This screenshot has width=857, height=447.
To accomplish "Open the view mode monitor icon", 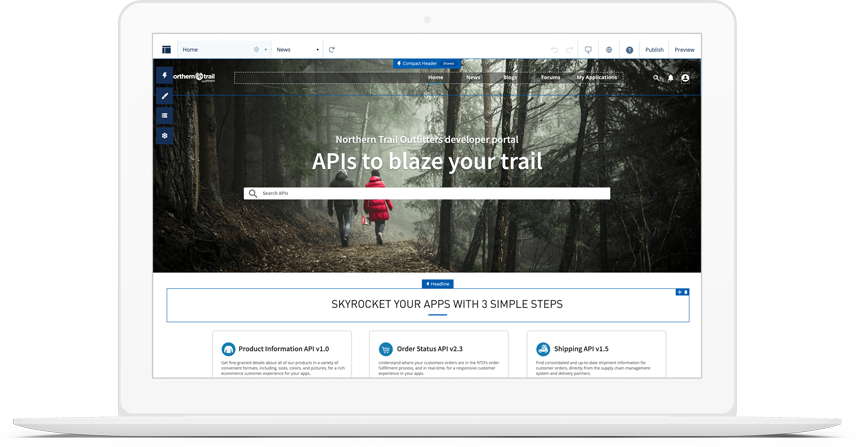I will click(x=588, y=50).
